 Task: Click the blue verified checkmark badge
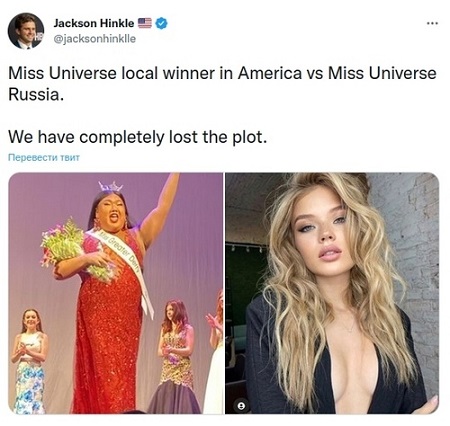pos(162,23)
